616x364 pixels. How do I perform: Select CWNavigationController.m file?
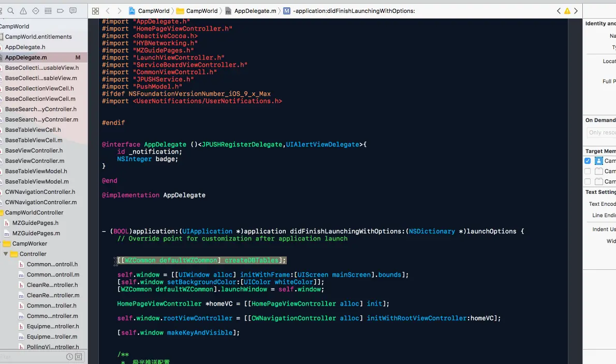coord(41,202)
